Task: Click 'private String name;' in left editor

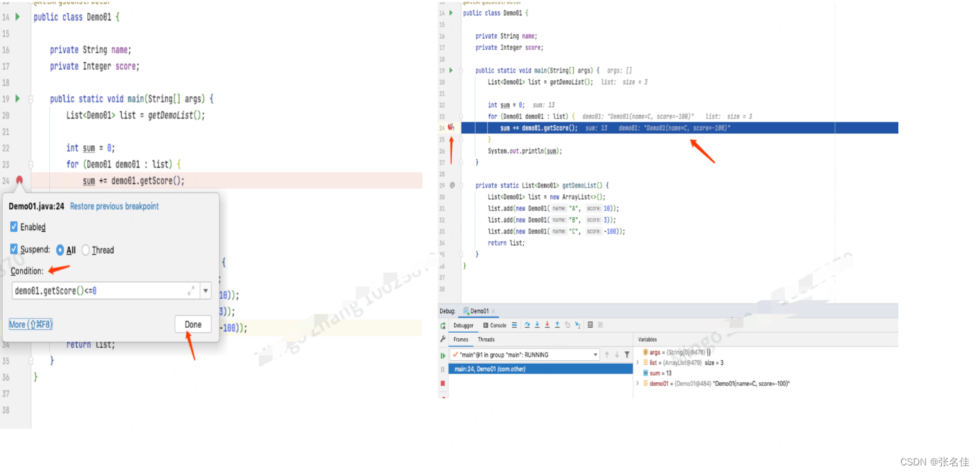Action: tap(91, 50)
